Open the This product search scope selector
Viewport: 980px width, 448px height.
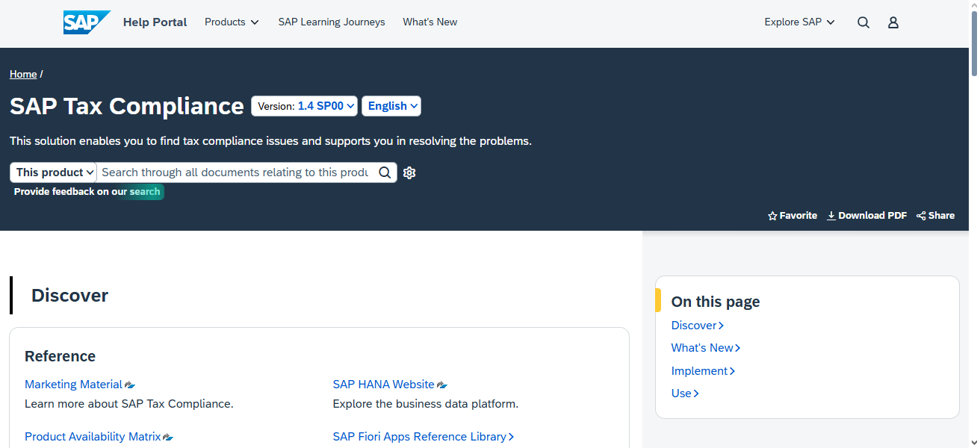52,172
